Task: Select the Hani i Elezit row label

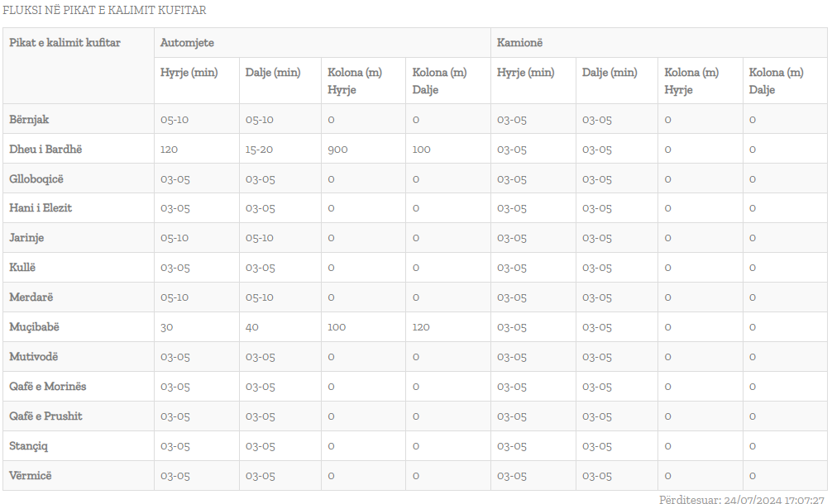Action: tap(41, 208)
